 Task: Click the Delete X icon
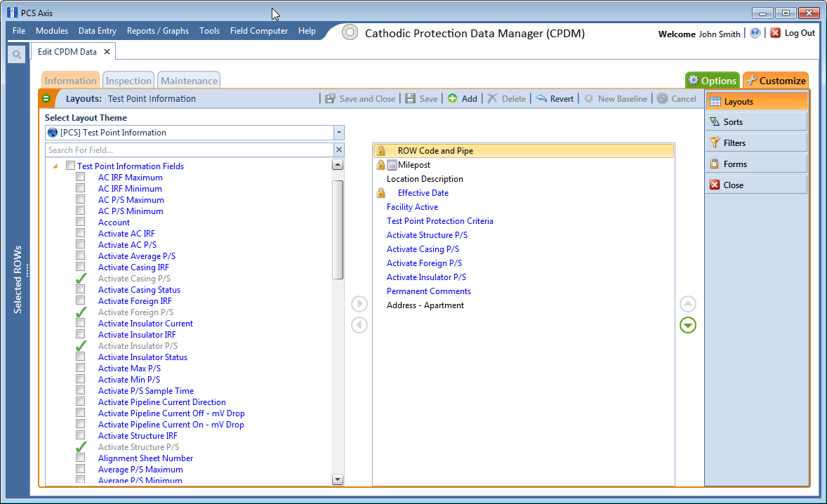pos(492,98)
